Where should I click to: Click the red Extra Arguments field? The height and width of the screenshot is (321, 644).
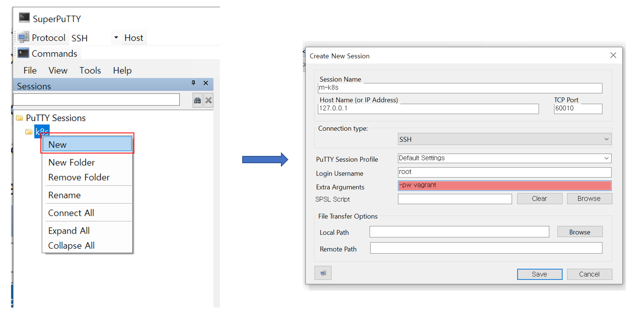504,186
